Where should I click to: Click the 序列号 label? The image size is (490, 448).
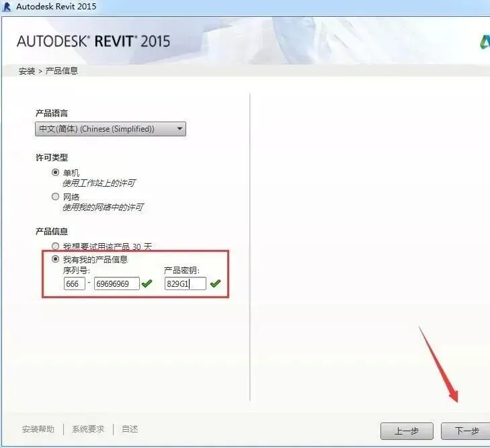[77, 270]
